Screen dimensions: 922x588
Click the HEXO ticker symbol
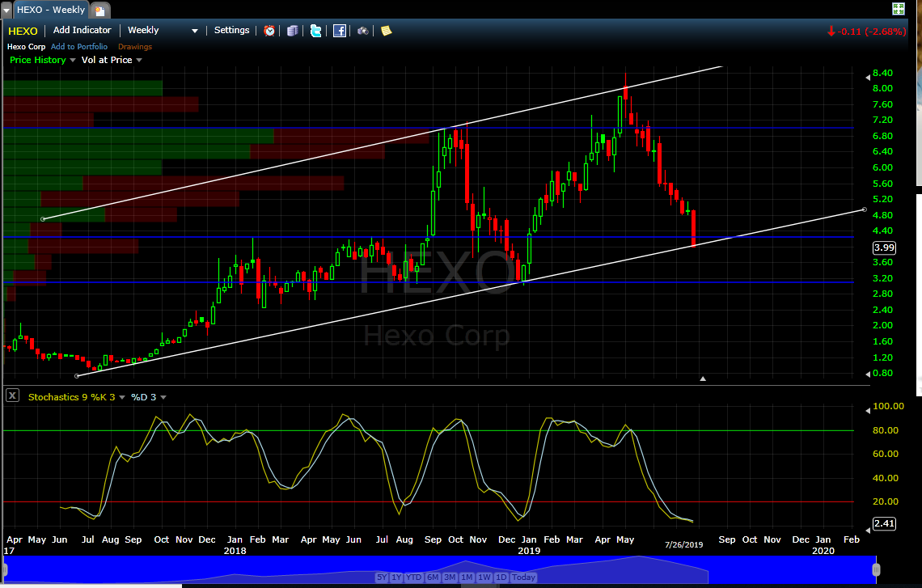coord(23,32)
